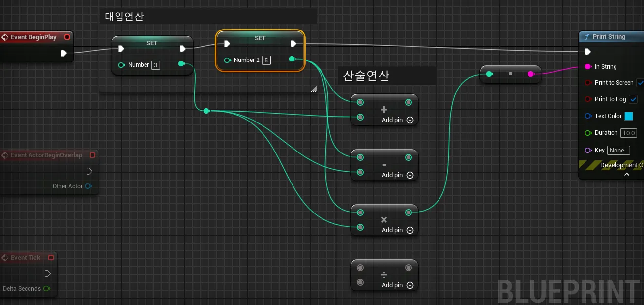The width and height of the screenshot is (644, 305).
Task: Open the Text Color swatch
Action: 629,116
